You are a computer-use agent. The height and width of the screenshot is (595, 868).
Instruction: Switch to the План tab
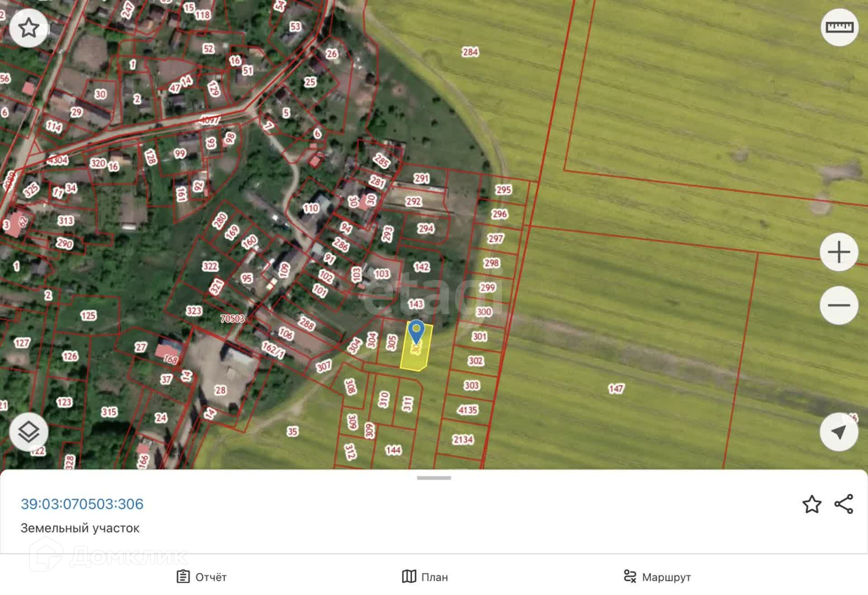(x=425, y=577)
